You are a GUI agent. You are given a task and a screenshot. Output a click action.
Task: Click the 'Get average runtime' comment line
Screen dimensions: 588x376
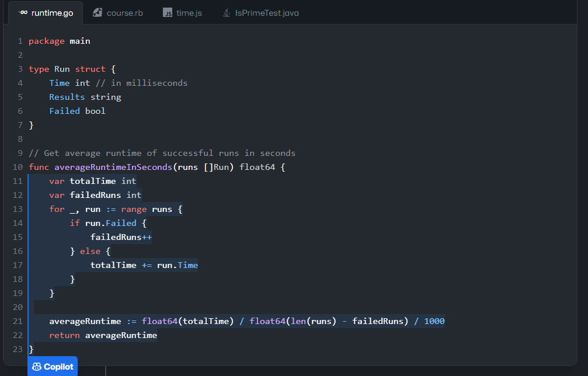coord(162,153)
